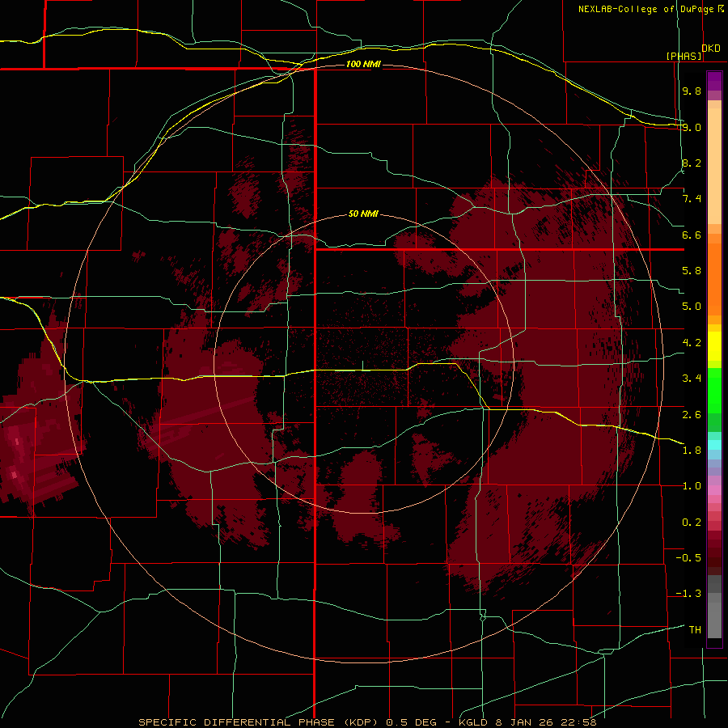Click the 0.2 color scale value
Viewport: 728px width, 728px height.
[692, 523]
